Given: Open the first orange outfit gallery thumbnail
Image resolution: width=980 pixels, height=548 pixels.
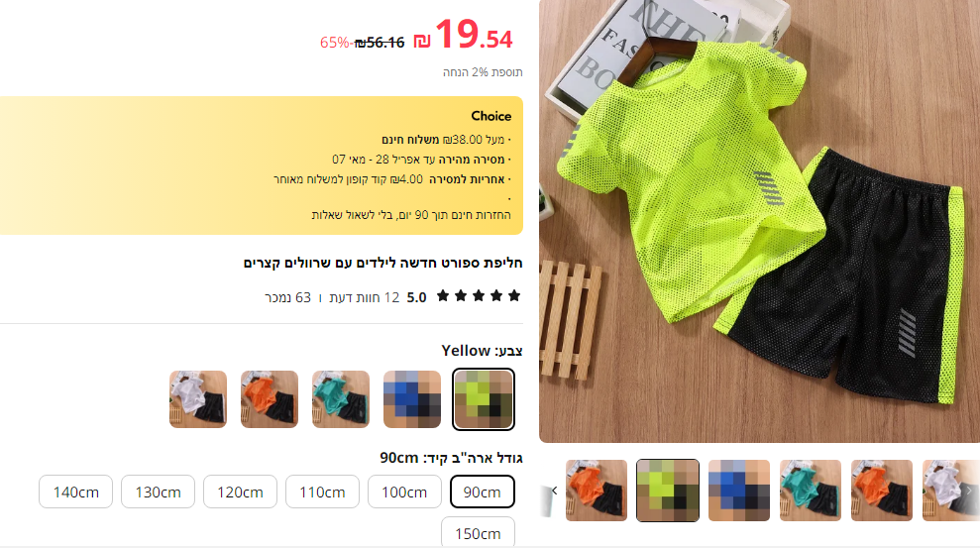Looking at the screenshot, I should [x=597, y=491].
